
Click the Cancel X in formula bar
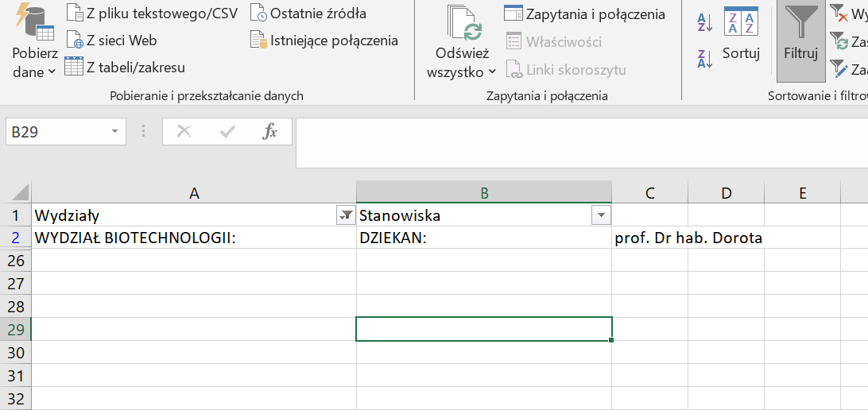pos(184,132)
